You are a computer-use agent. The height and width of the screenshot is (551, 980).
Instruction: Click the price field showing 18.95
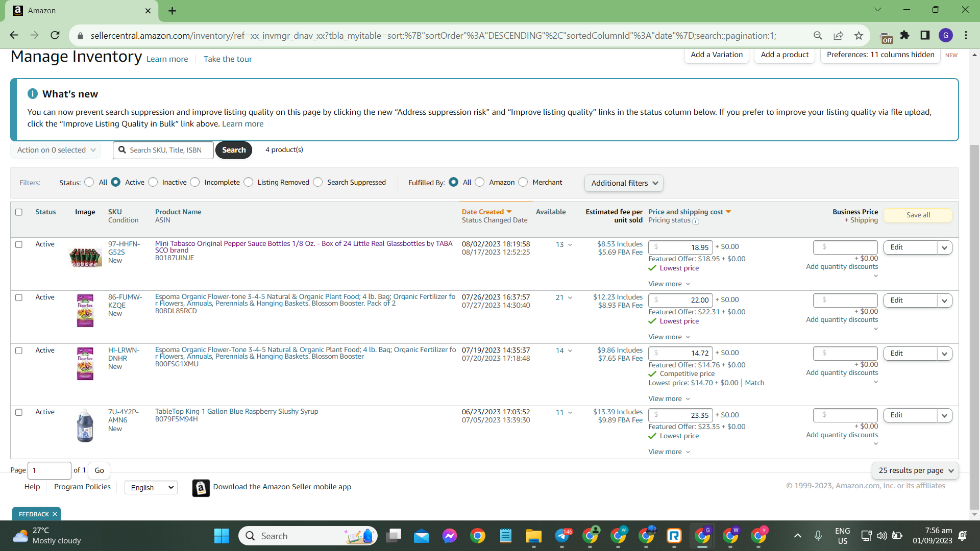[680, 247]
